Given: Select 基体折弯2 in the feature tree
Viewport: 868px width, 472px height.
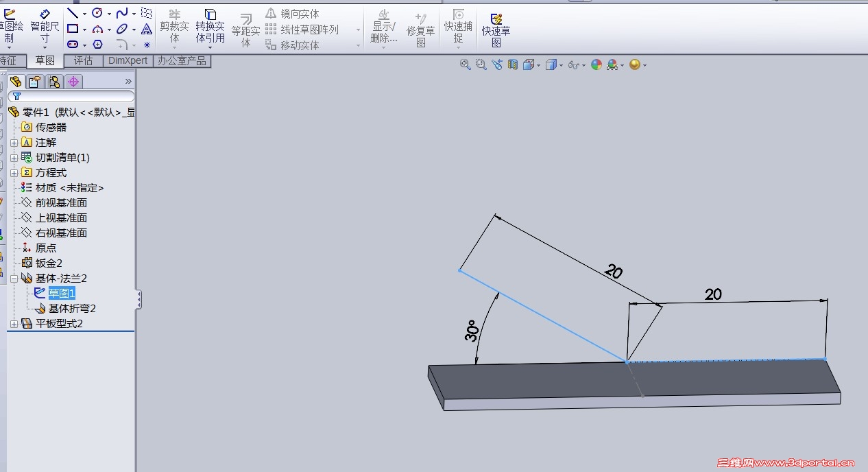Looking at the screenshot, I should pos(72,309).
